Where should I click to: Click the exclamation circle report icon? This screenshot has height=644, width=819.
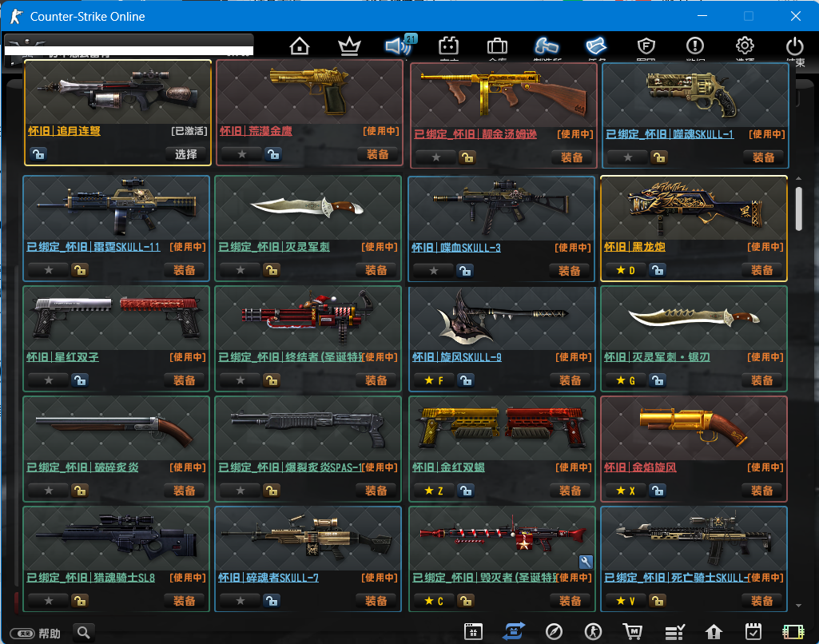(695, 46)
